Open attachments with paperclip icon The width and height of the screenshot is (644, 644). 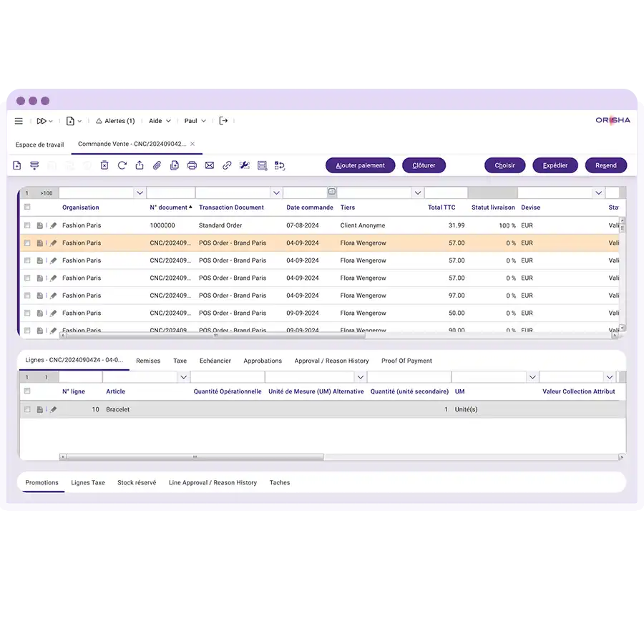click(x=157, y=165)
